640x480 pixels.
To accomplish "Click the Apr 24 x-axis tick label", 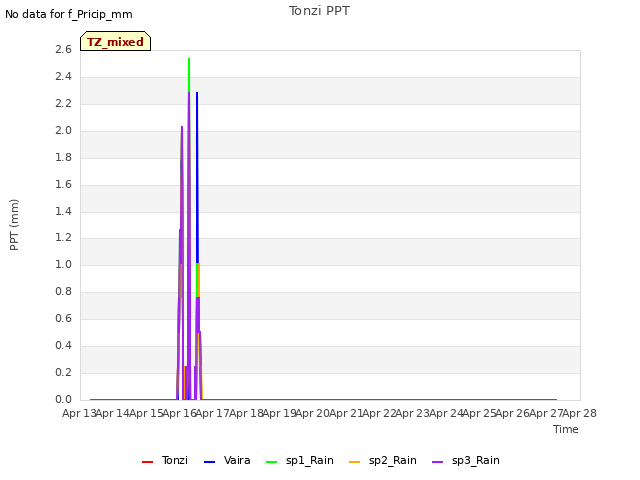I will coord(446,413).
